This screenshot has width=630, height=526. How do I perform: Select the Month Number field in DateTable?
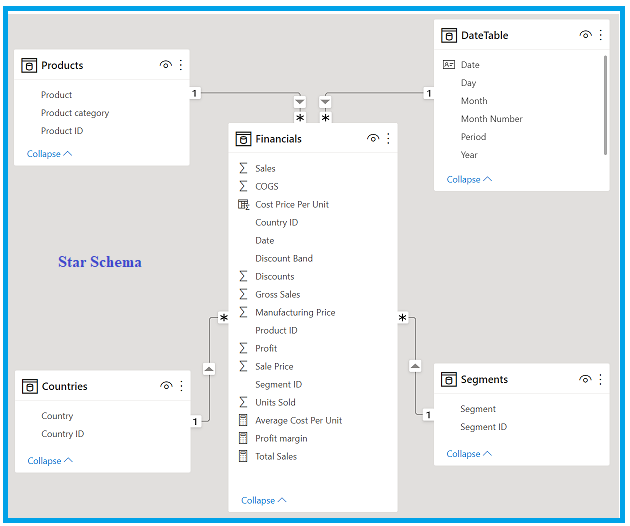(491, 119)
